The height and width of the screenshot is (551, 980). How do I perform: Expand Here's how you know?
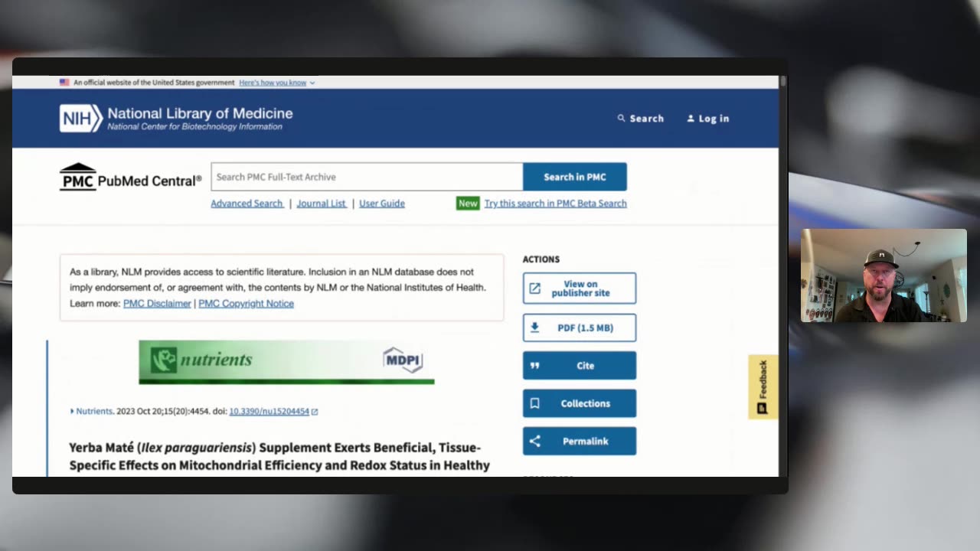click(x=276, y=83)
